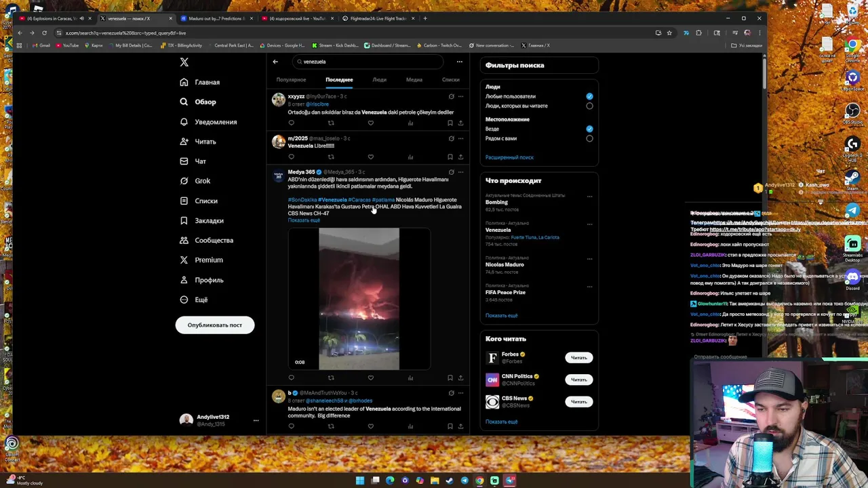
Task: Open Andylive1312 account menu dots
Action: point(256,421)
